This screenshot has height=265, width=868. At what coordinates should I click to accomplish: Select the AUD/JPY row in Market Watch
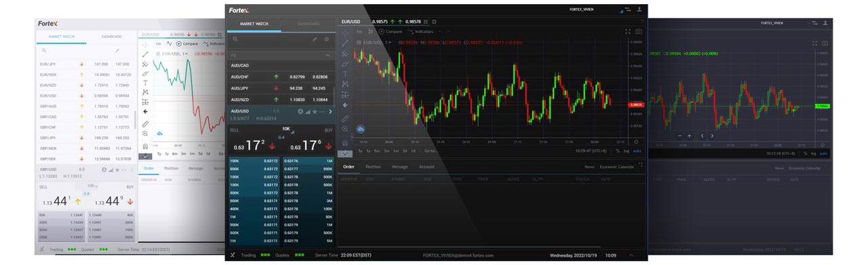(x=281, y=87)
